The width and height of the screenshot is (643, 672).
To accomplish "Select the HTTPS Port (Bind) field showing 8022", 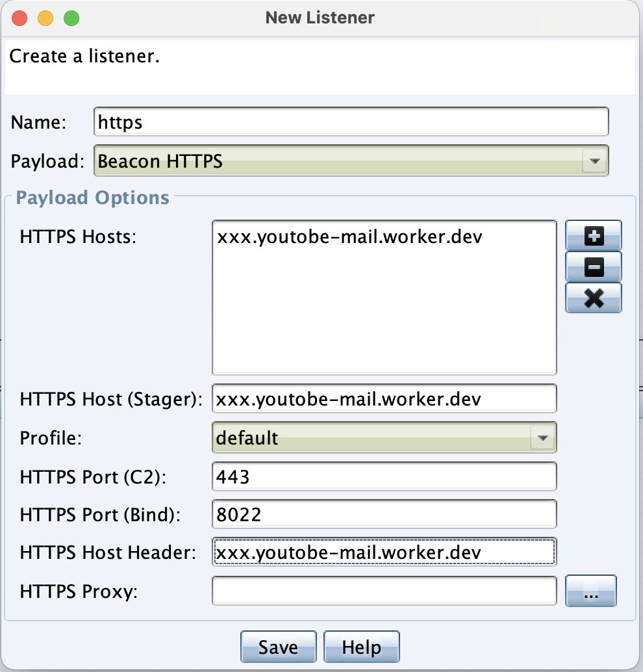I will pos(384,515).
